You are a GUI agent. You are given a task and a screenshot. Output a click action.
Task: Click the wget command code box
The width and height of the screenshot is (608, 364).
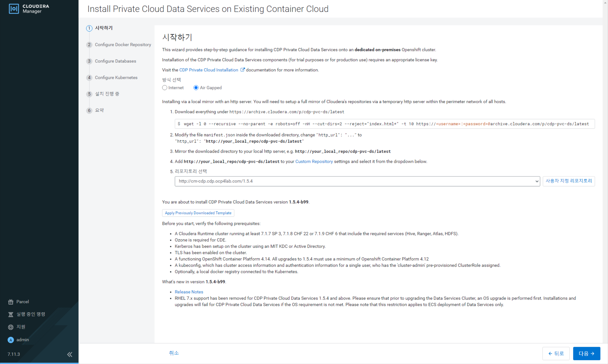click(384, 124)
